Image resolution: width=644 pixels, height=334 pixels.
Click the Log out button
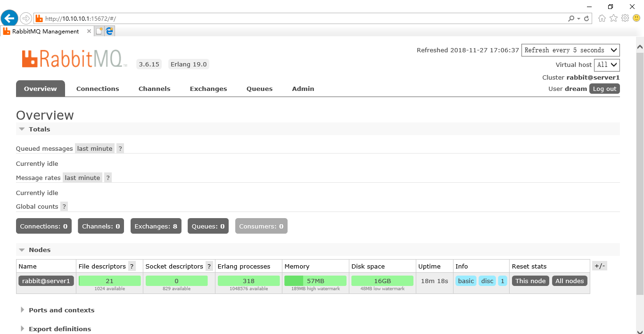tap(604, 89)
